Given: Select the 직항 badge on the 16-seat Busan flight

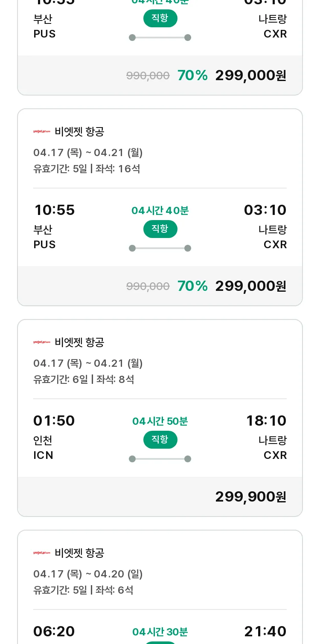Looking at the screenshot, I should pyautogui.click(x=160, y=229).
